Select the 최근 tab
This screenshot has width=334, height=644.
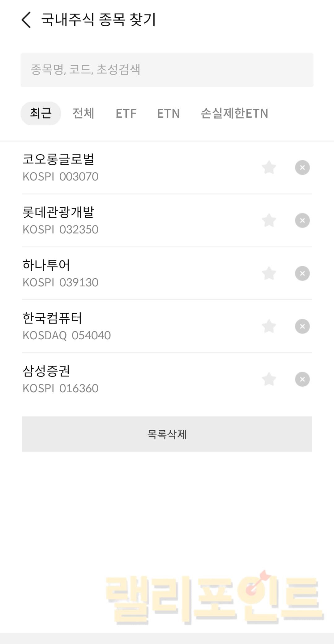41,113
